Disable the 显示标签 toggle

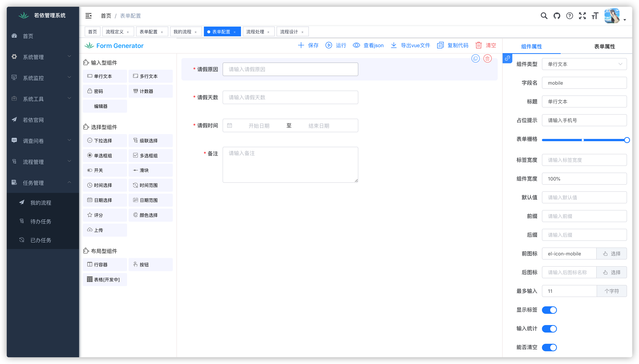pyautogui.click(x=549, y=310)
